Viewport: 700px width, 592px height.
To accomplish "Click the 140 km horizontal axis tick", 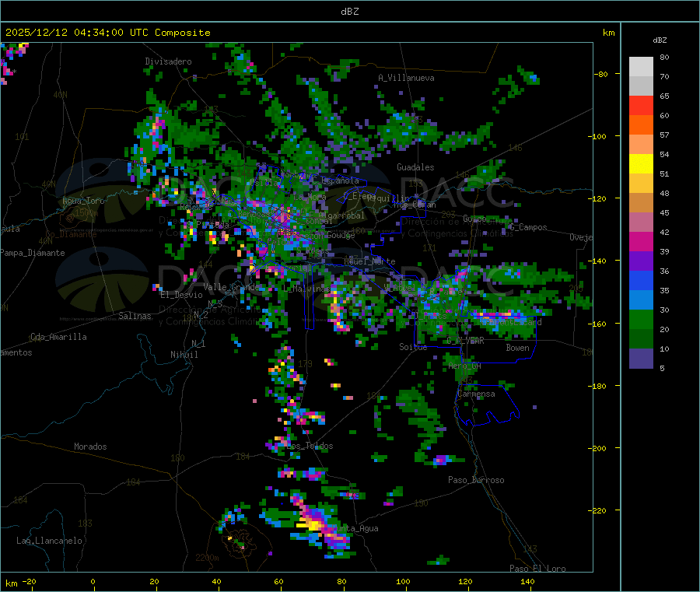I will [527, 581].
